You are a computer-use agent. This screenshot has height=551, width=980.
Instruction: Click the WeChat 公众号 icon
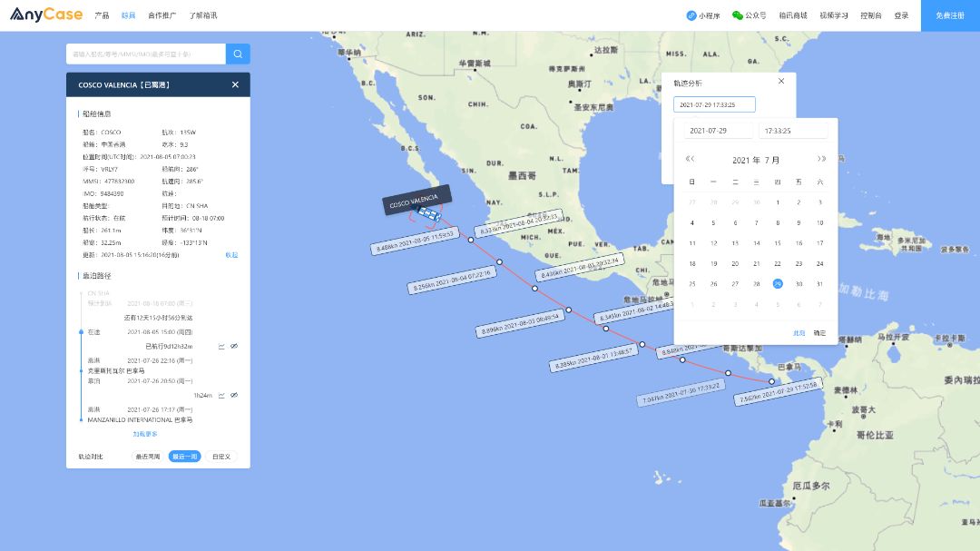pos(738,15)
